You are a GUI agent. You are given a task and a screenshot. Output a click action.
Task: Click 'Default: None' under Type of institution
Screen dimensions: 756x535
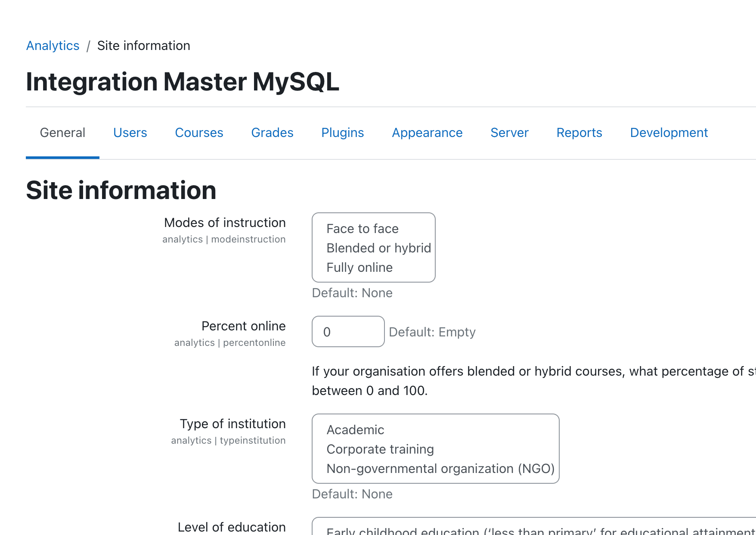click(352, 494)
